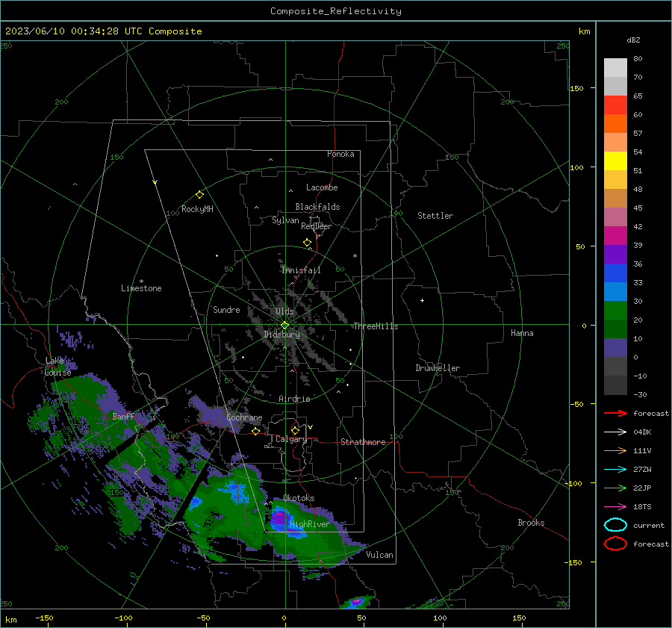This screenshot has width=672, height=628.
Task: Click the Limestone label
Action: click(x=141, y=288)
